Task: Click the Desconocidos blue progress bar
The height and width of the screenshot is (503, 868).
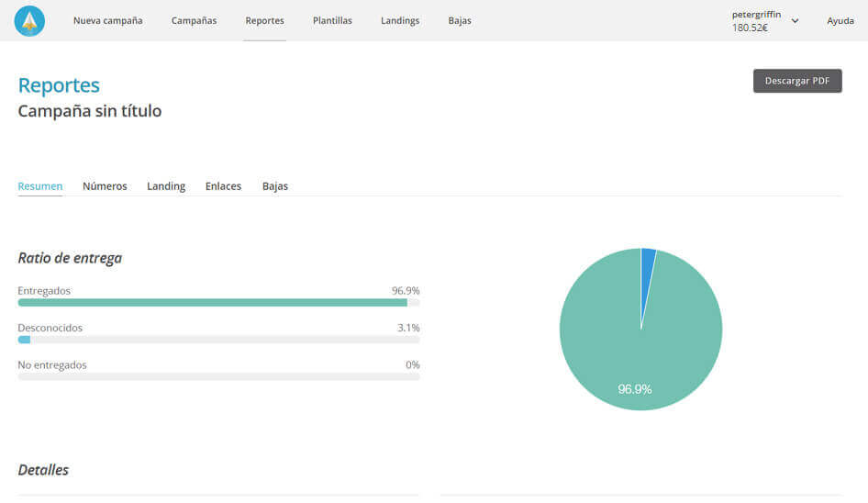Action: pyautogui.click(x=24, y=340)
